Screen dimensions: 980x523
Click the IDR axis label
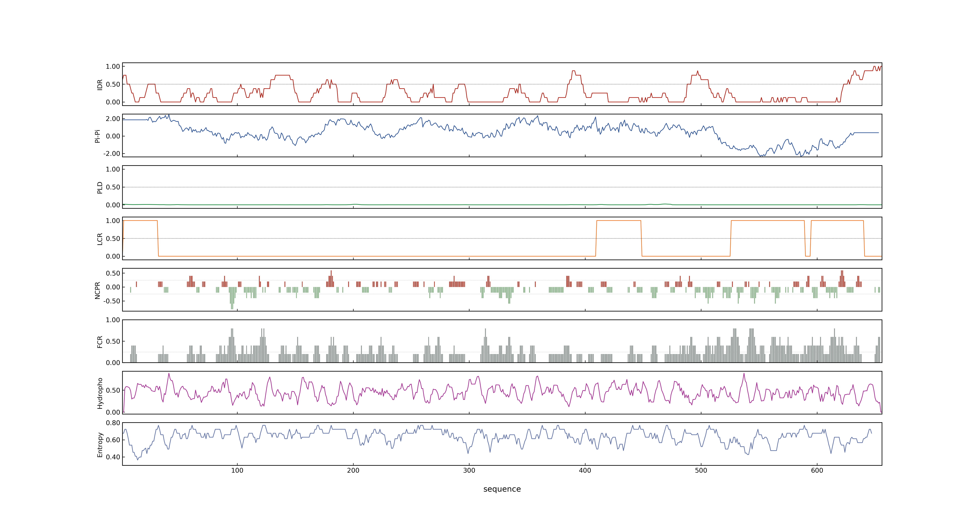point(100,85)
